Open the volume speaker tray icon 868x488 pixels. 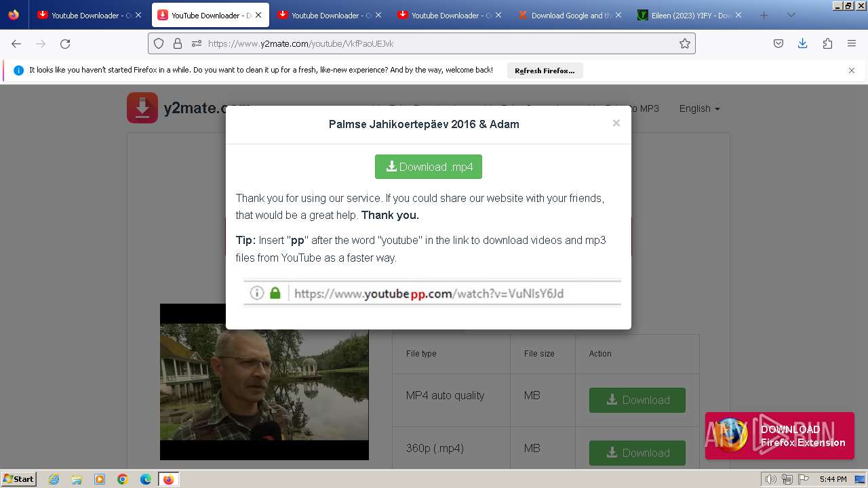(x=771, y=479)
